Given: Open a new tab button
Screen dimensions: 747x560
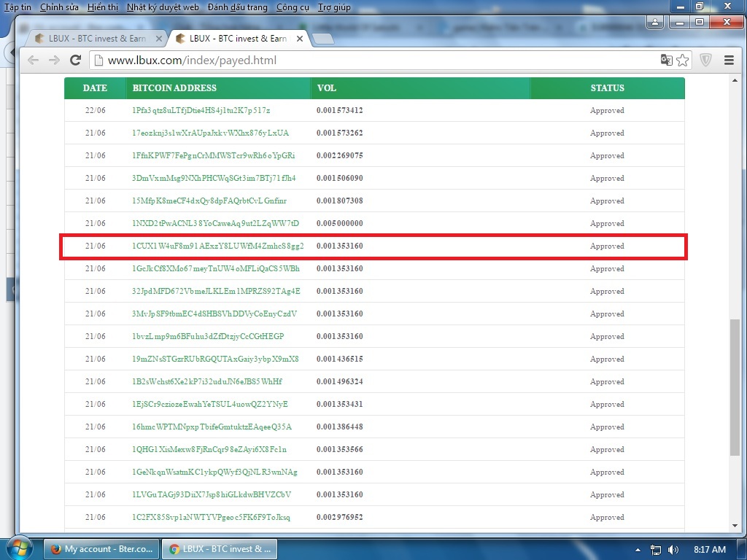Looking at the screenshot, I should pos(323,39).
